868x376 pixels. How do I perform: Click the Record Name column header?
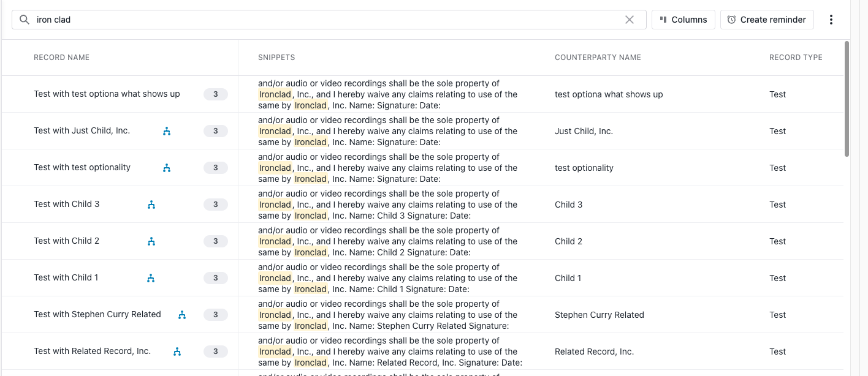[x=62, y=58]
